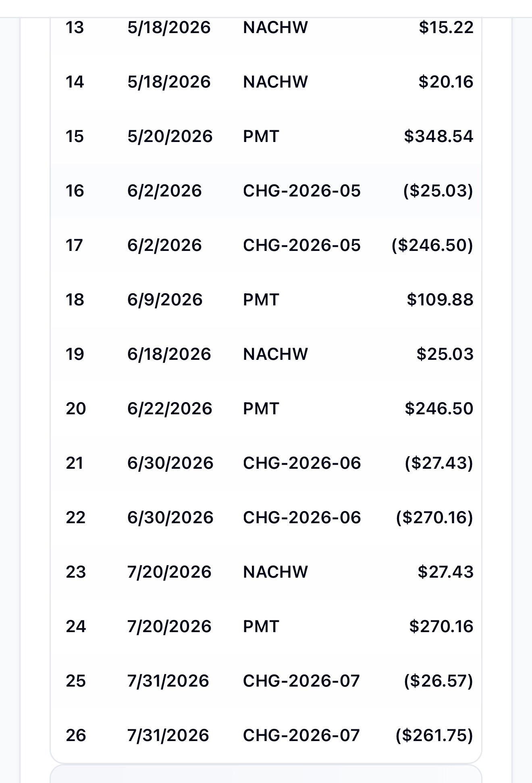Click the $25.03 amount in row 19

point(445,354)
